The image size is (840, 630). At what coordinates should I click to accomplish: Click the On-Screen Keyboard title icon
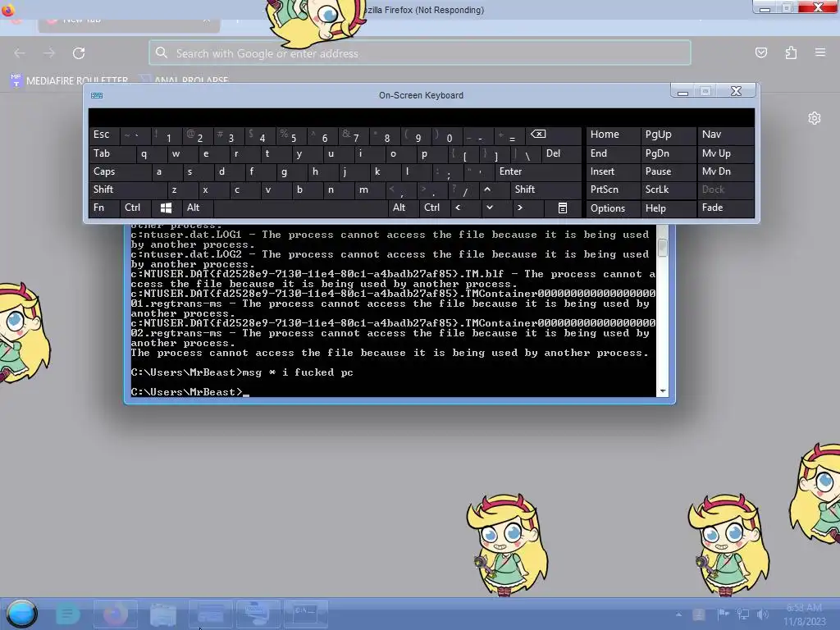click(97, 95)
